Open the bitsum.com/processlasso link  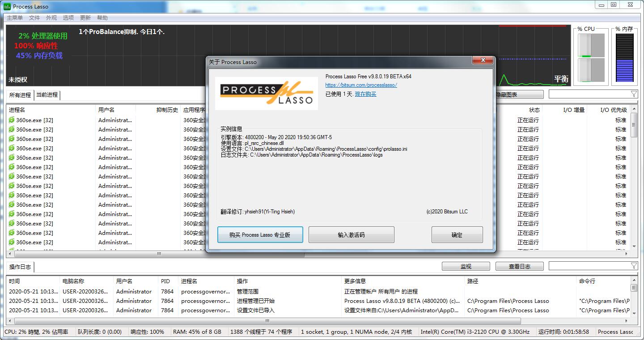pyautogui.click(x=361, y=85)
